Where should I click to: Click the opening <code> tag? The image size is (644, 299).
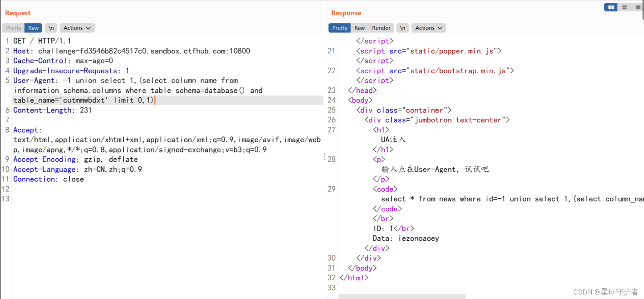pyautogui.click(x=385, y=189)
